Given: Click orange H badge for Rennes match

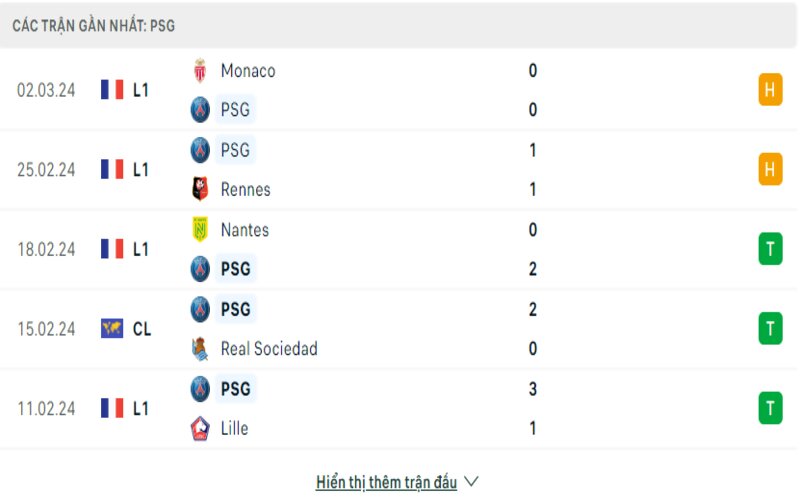Looking at the screenshot, I should 769,169.
